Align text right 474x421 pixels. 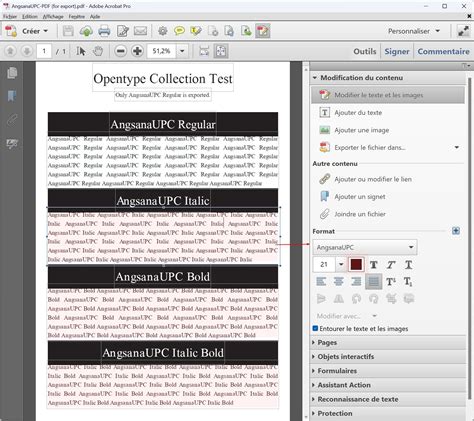(x=356, y=282)
